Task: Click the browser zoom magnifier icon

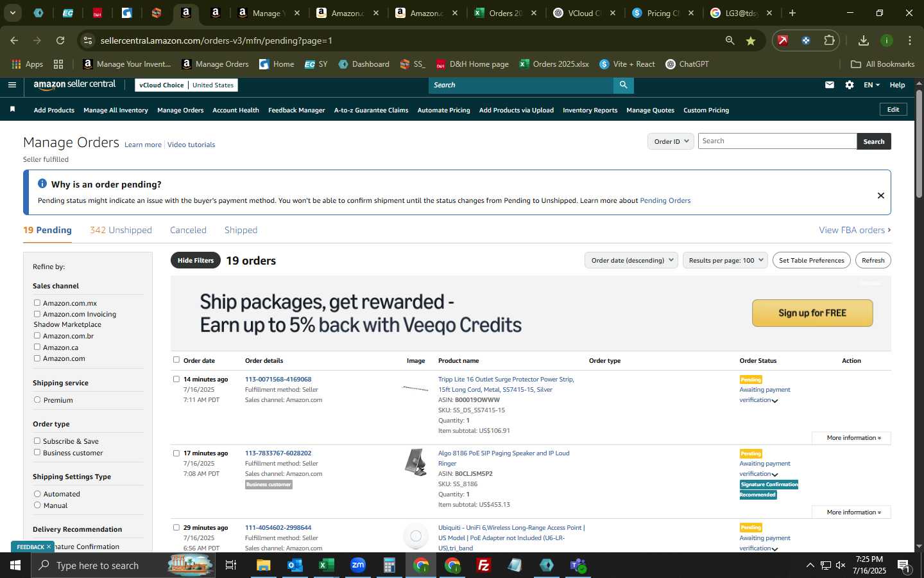Action: click(730, 40)
